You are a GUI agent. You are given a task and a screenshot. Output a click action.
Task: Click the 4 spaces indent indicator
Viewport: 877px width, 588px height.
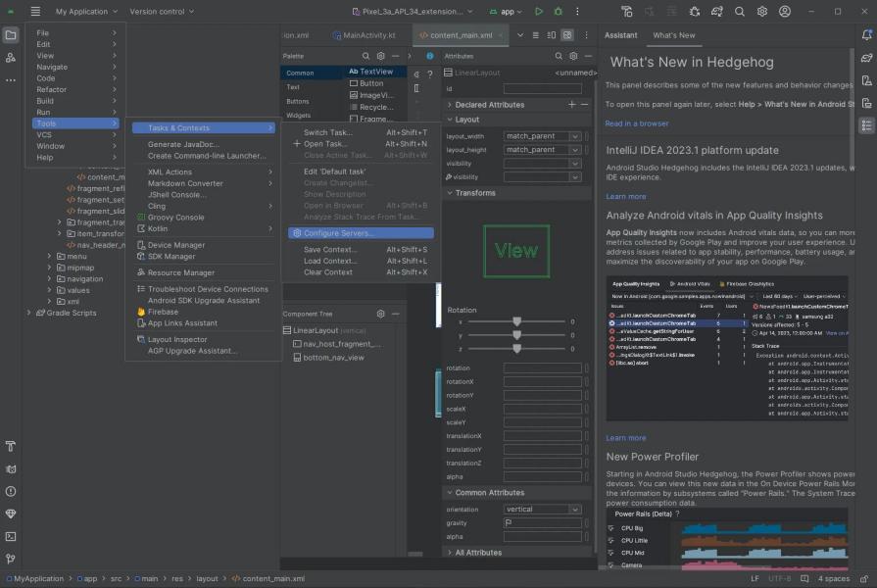click(x=833, y=578)
